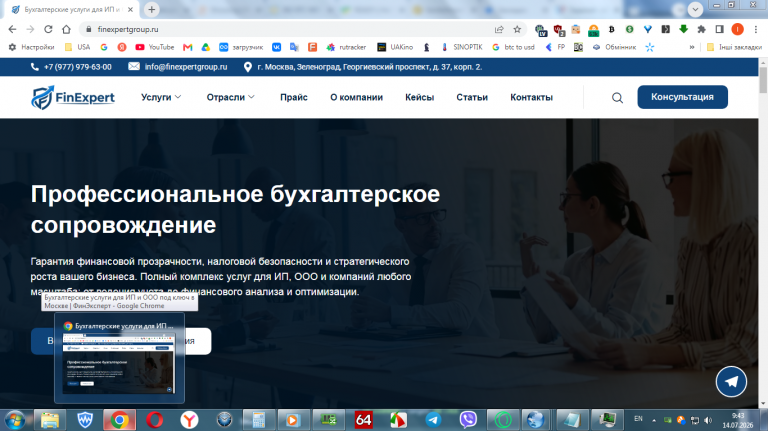
Task: Open the О компании page
Action: (x=357, y=97)
